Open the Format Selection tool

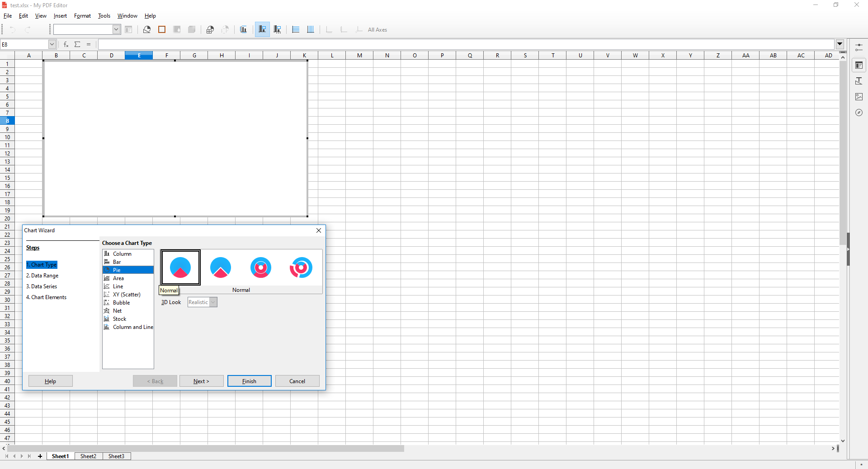(128, 30)
